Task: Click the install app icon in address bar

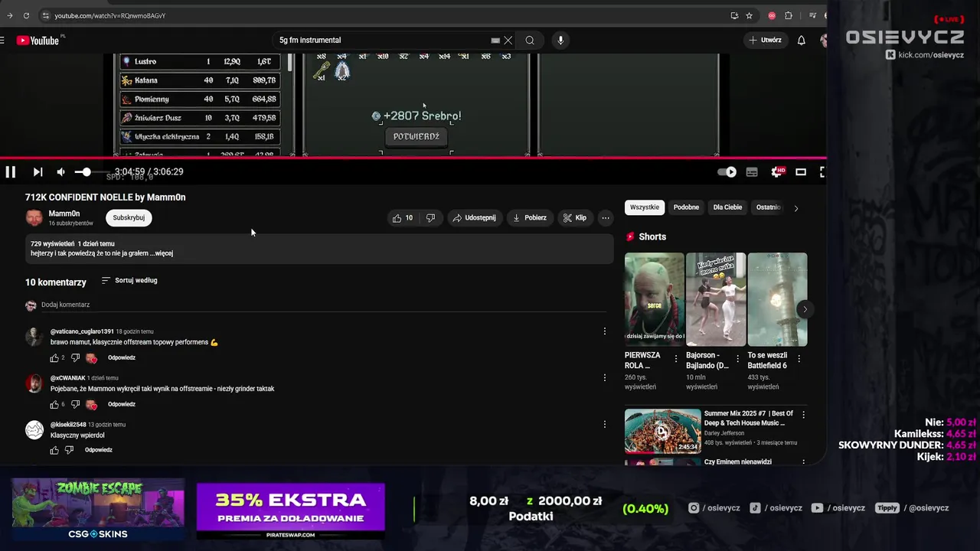Action: coord(734,15)
